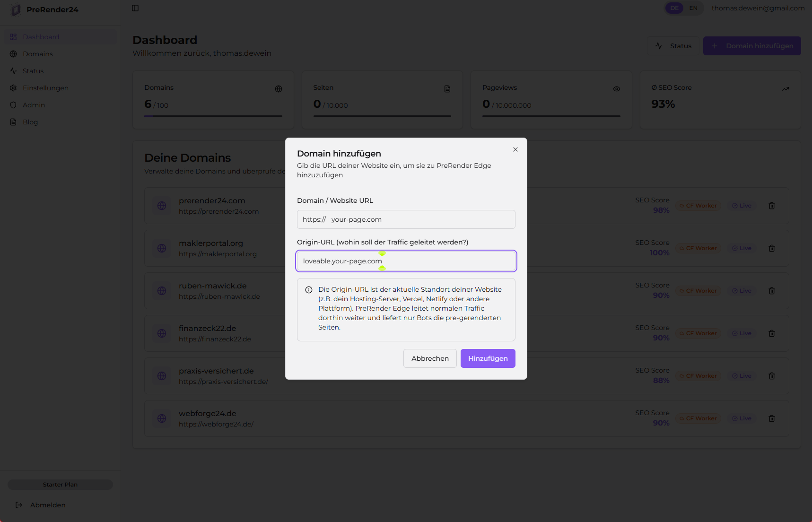
Task: Click CF Worker badge on prerender24.com row
Action: click(x=698, y=206)
